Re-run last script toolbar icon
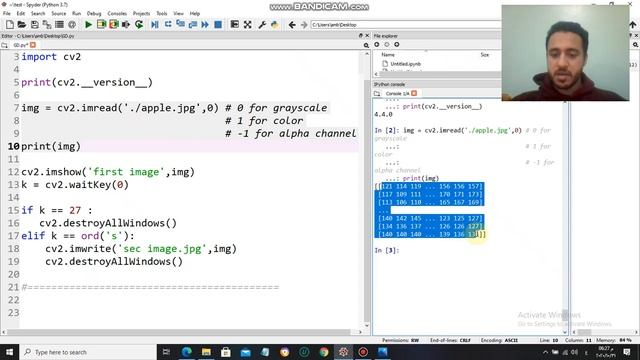640x360 pixels. [139, 25]
